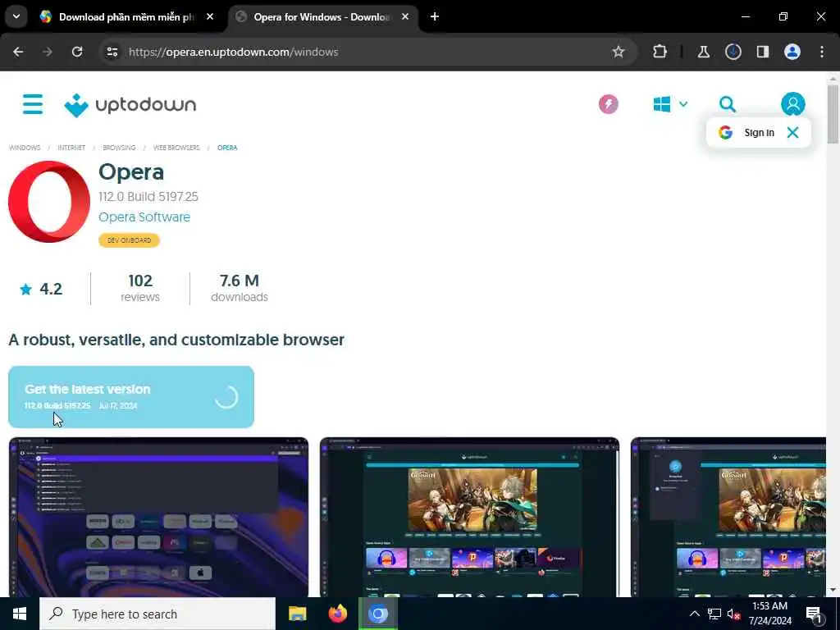Click the 7.6 M downloads count

pyautogui.click(x=240, y=288)
